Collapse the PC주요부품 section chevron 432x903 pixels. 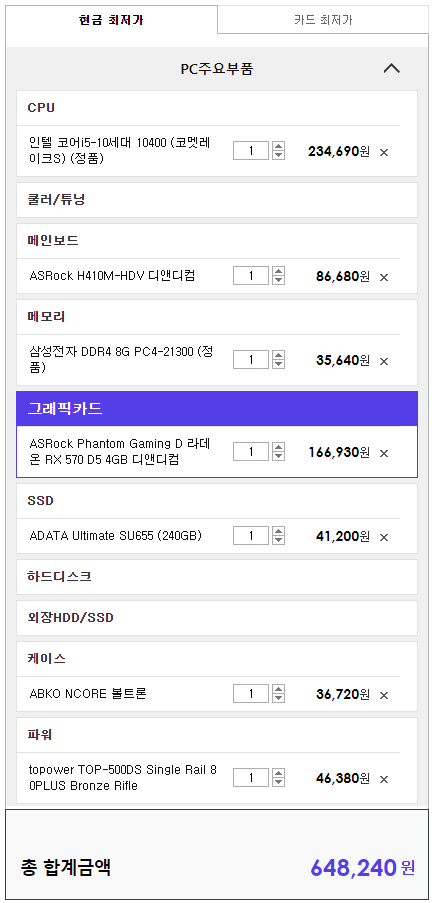click(x=392, y=69)
